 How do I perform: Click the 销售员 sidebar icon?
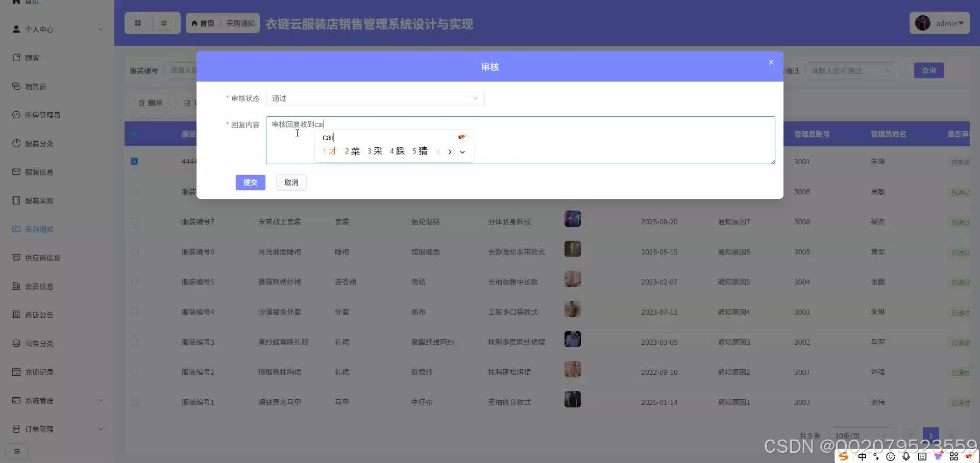click(16, 86)
